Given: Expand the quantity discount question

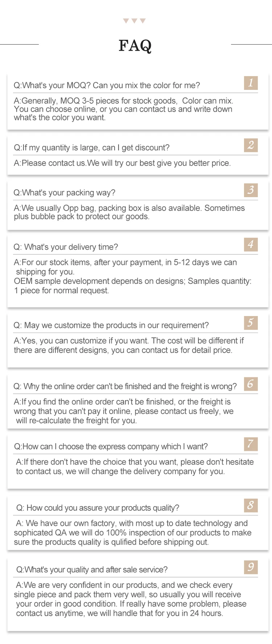Looking at the screenshot, I should click(92, 148).
